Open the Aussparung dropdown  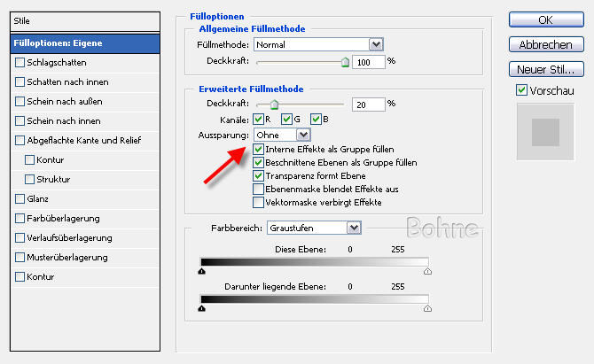click(303, 134)
